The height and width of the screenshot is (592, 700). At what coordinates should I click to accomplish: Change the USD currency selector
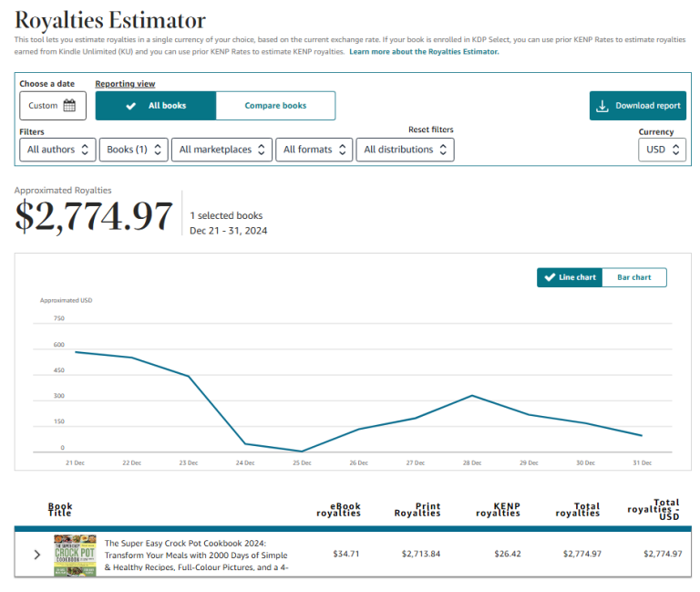click(x=662, y=150)
